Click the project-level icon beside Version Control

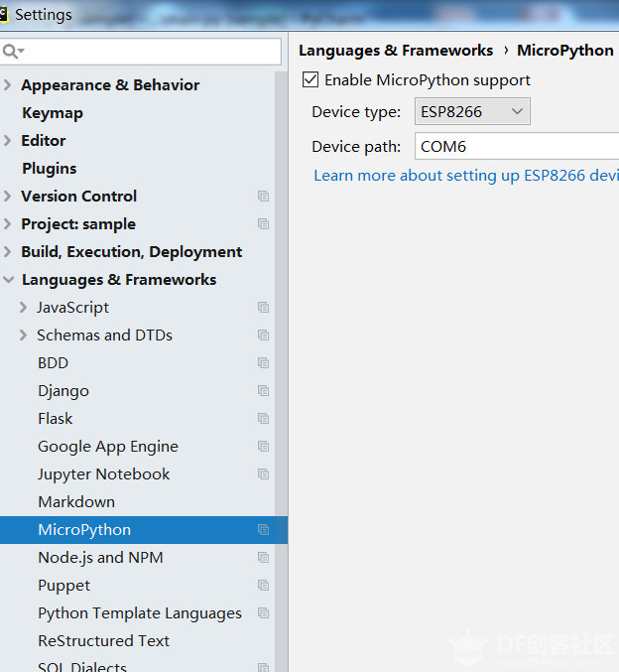[263, 197]
